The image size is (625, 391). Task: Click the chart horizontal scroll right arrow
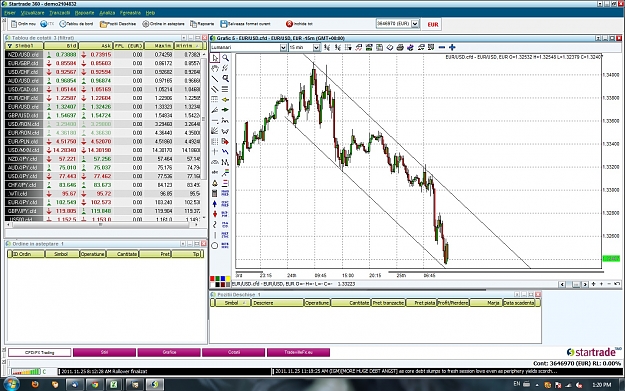pyautogui.click(x=585, y=284)
